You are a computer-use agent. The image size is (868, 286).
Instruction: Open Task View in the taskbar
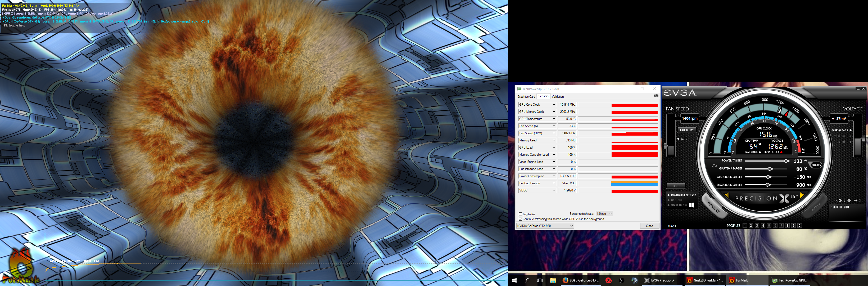(x=540, y=280)
